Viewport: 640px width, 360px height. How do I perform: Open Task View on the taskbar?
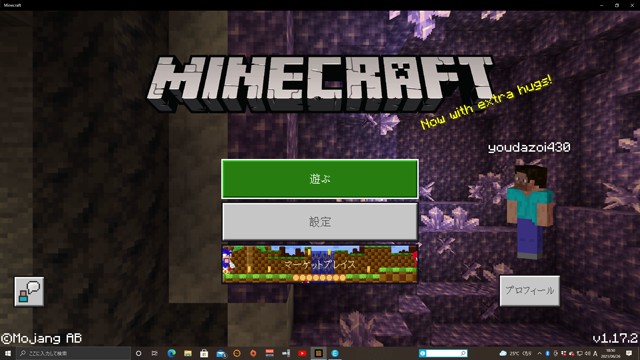(x=154, y=353)
